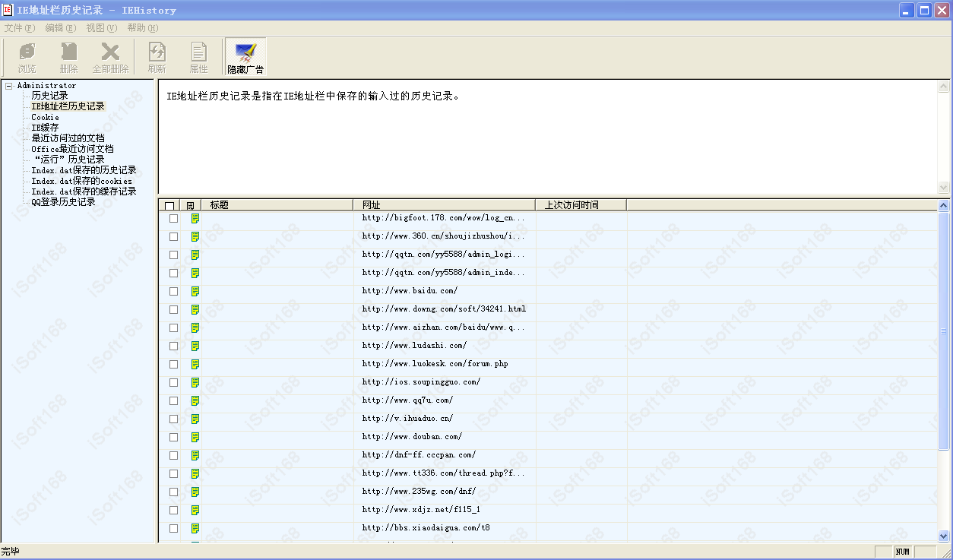Click the 删除 (Delete) toolbar icon
Image resolution: width=953 pixels, height=560 pixels.
pyautogui.click(x=68, y=57)
